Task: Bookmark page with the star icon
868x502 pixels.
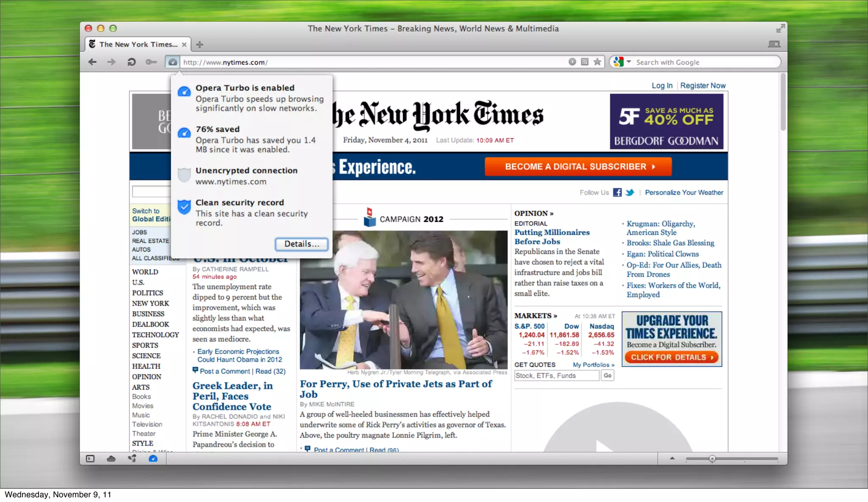Action: [x=597, y=62]
